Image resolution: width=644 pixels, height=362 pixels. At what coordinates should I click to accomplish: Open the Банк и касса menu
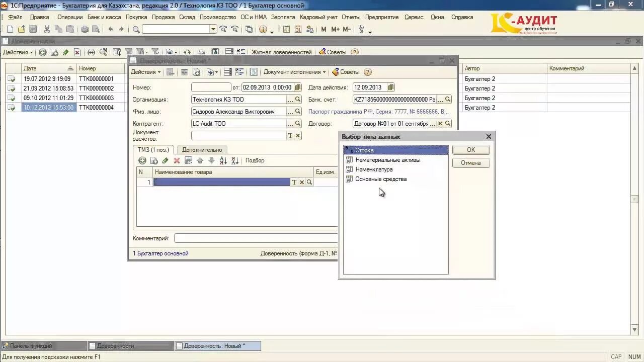tap(104, 17)
